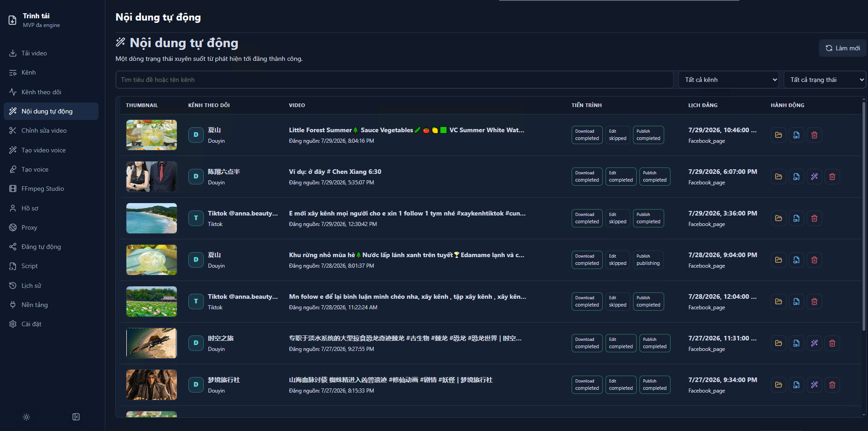The image size is (868, 431).
Task: Collapse the left sidebar panel
Action: [76, 417]
